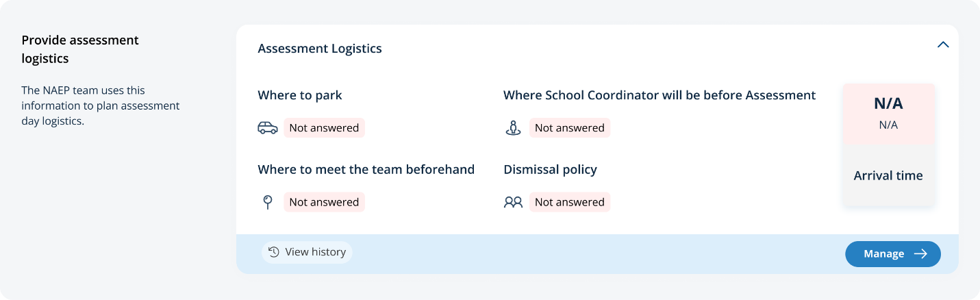Click the Dismissal policy label
This screenshot has width=980, height=300.
(x=550, y=169)
